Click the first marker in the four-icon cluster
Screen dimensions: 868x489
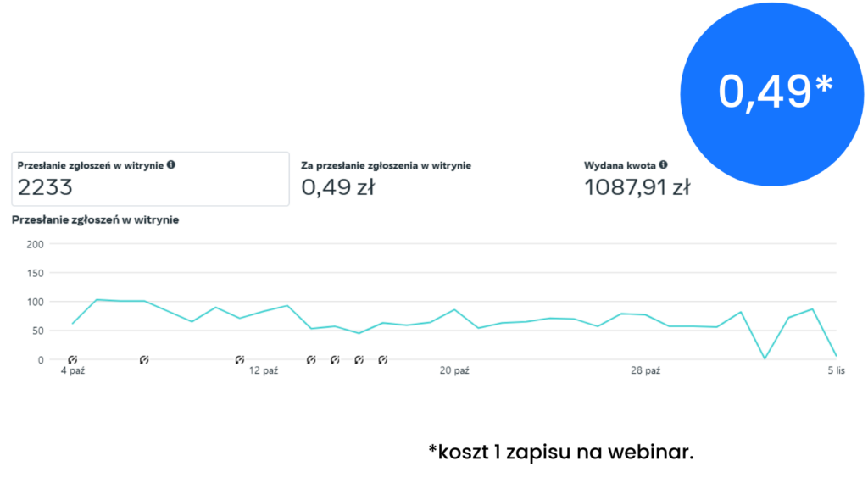(311, 360)
